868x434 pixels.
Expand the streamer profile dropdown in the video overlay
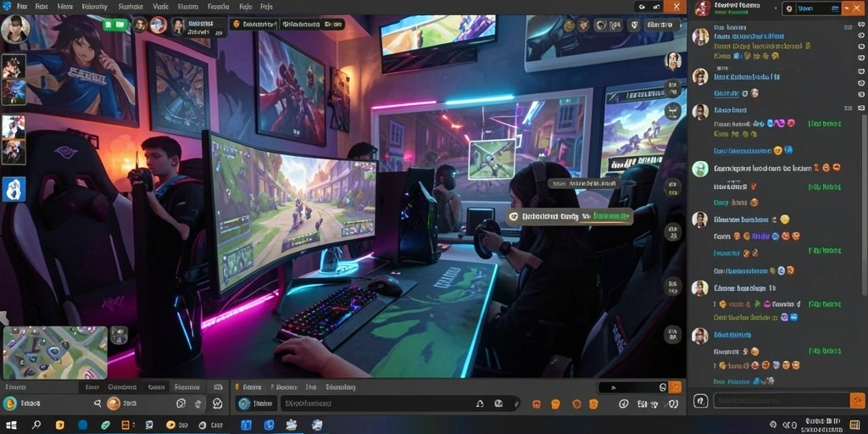point(198,26)
